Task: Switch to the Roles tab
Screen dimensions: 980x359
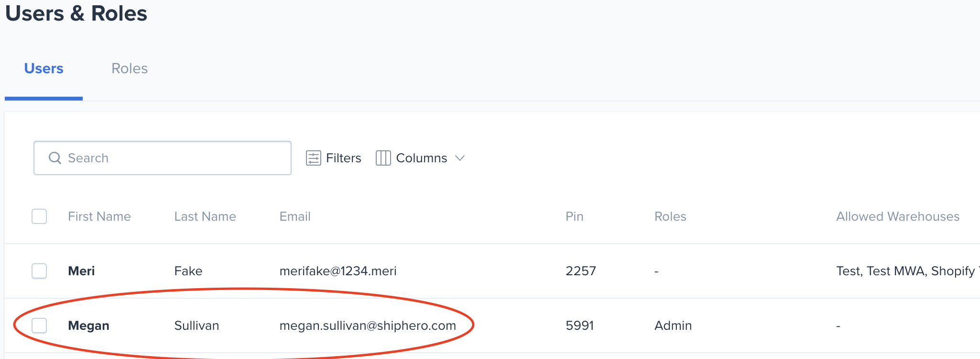Action: pyautogui.click(x=130, y=68)
